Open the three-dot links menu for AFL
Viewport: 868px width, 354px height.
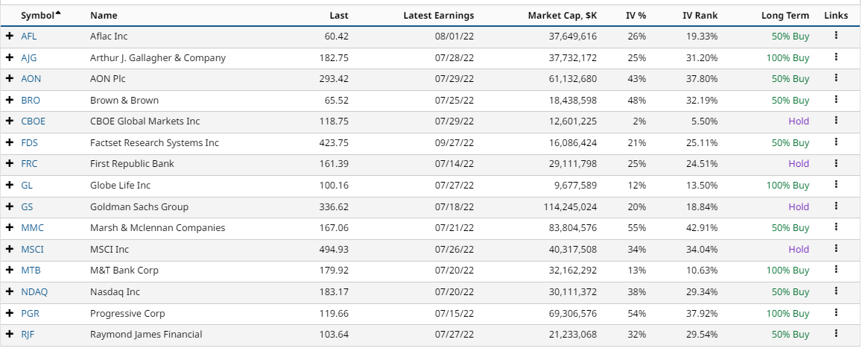pyautogui.click(x=836, y=35)
